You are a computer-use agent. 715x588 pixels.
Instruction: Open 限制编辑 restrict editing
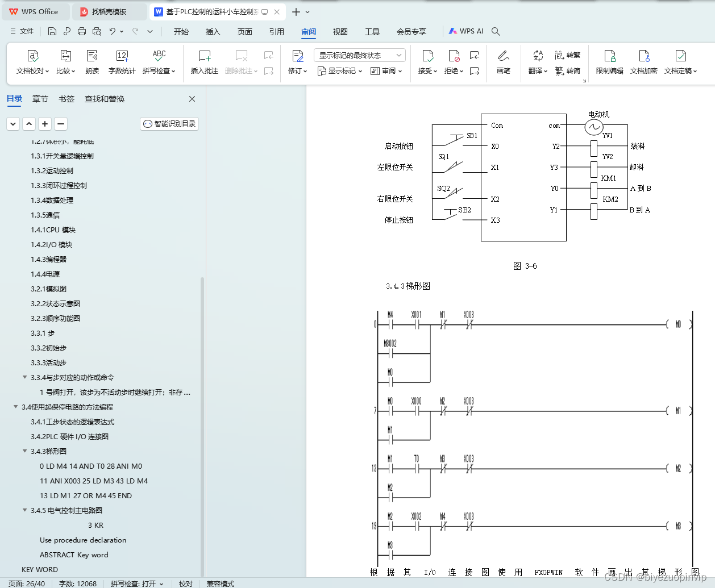pyautogui.click(x=610, y=62)
